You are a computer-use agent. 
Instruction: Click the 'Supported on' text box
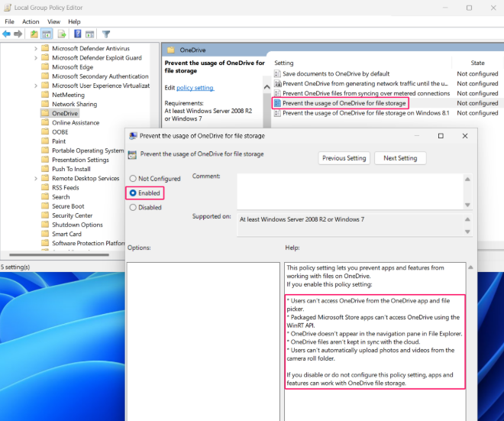pos(350,225)
